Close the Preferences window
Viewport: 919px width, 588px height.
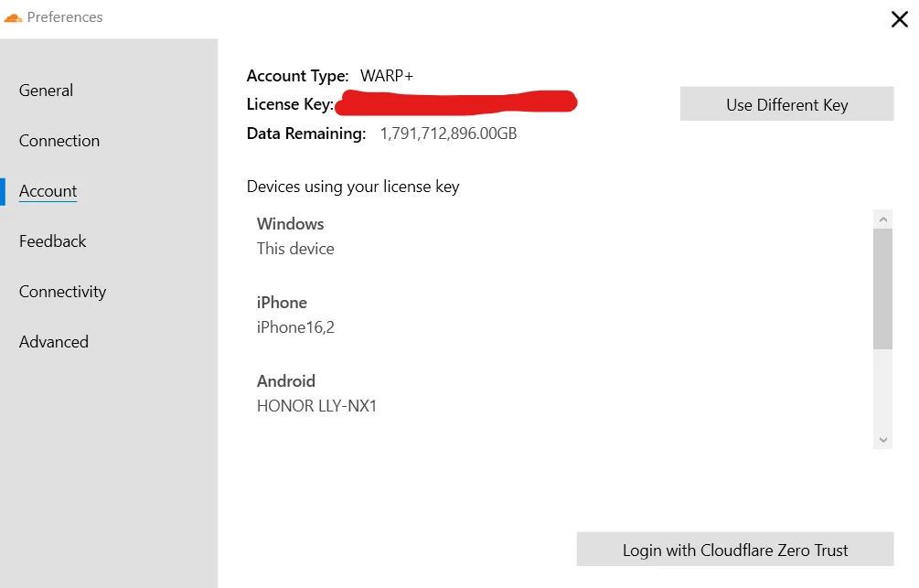pyautogui.click(x=900, y=19)
